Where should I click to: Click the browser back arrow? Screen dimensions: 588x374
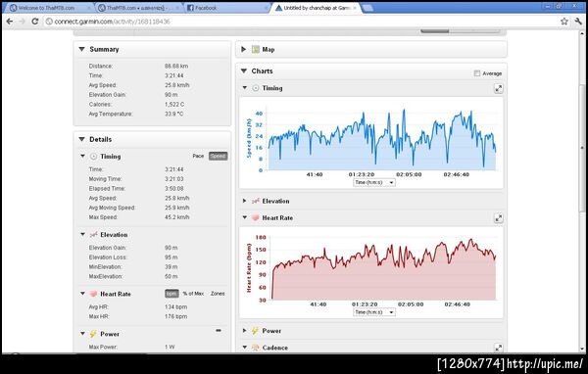pos(10,22)
